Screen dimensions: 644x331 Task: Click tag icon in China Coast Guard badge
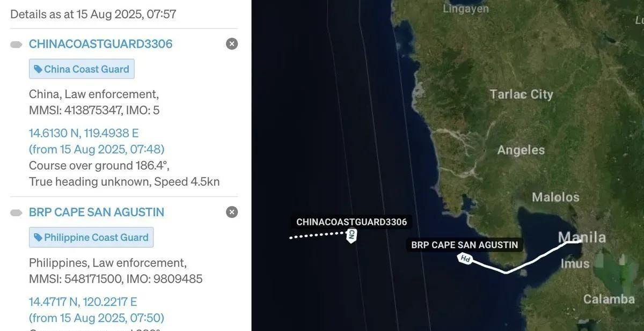pos(38,69)
